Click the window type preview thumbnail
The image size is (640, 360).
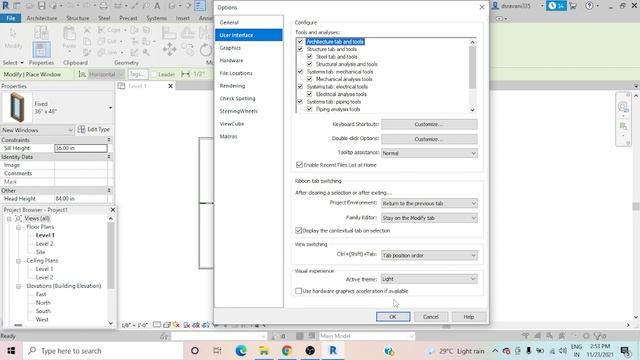17,107
